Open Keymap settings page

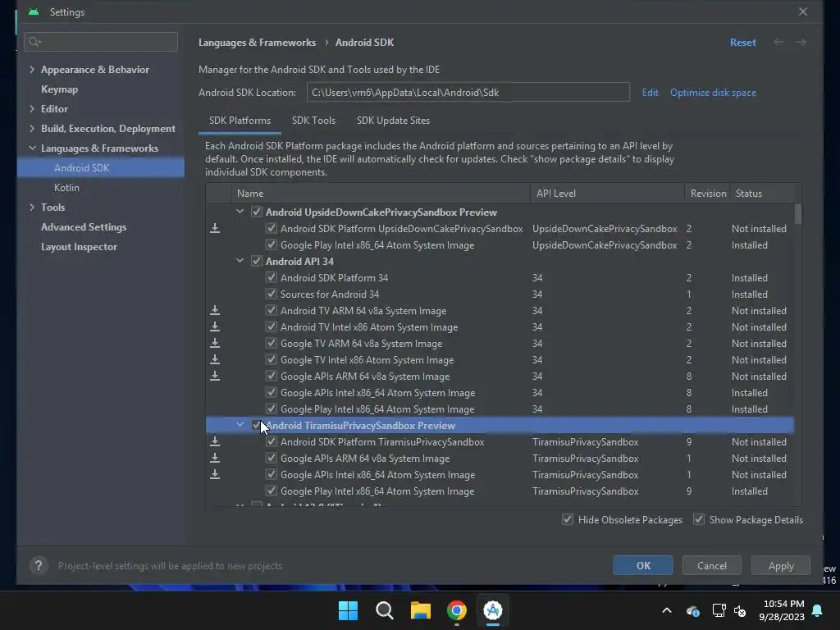[59, 89]
